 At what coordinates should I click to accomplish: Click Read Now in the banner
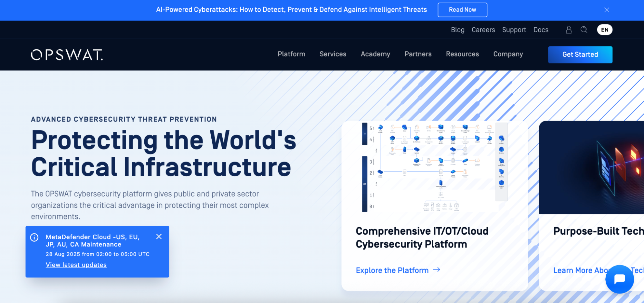point(462,10)
